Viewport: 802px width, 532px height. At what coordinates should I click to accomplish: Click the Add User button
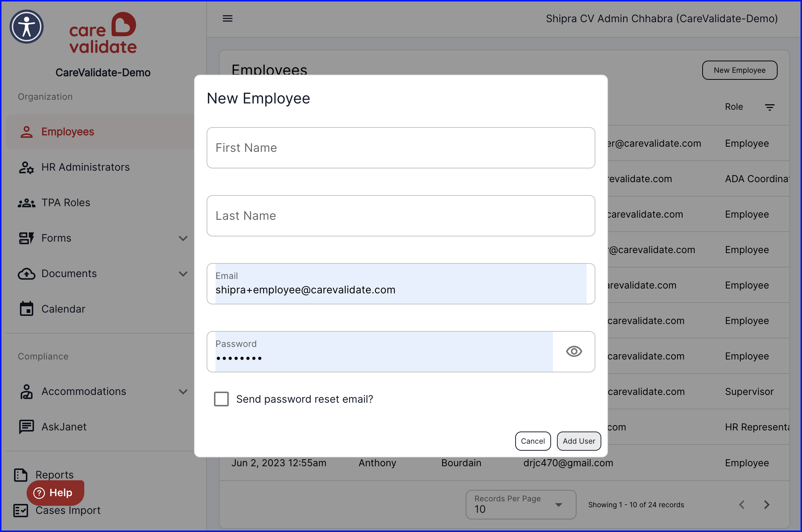579,441
